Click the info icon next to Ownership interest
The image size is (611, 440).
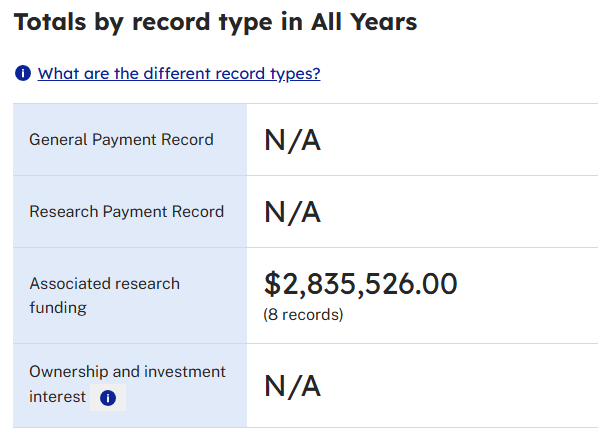tap(108, 398)
